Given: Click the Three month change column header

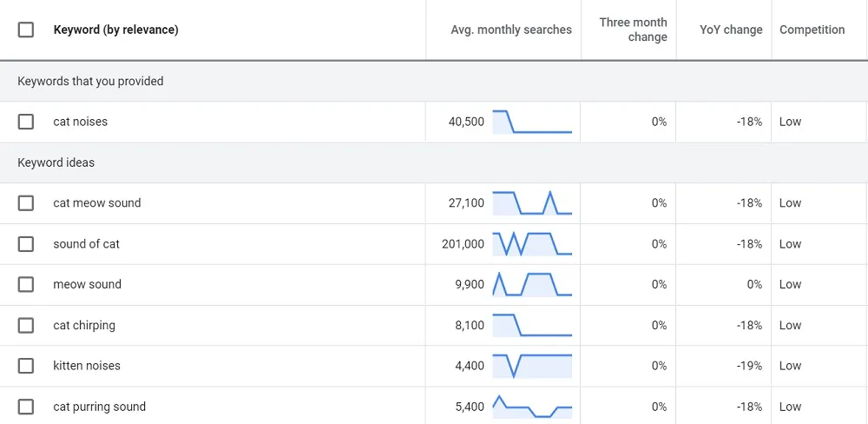Looking at the screenshot, I should (x=633, y=30).
